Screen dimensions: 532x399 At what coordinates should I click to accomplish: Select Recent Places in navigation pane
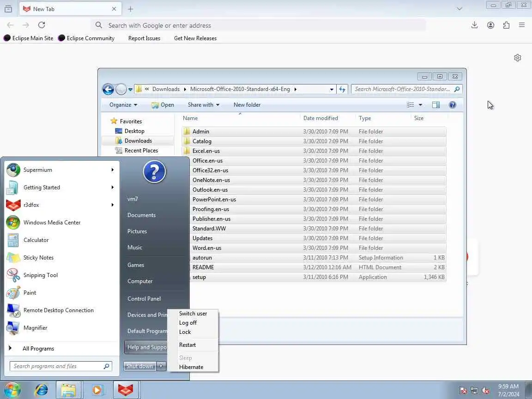(141, 151)
